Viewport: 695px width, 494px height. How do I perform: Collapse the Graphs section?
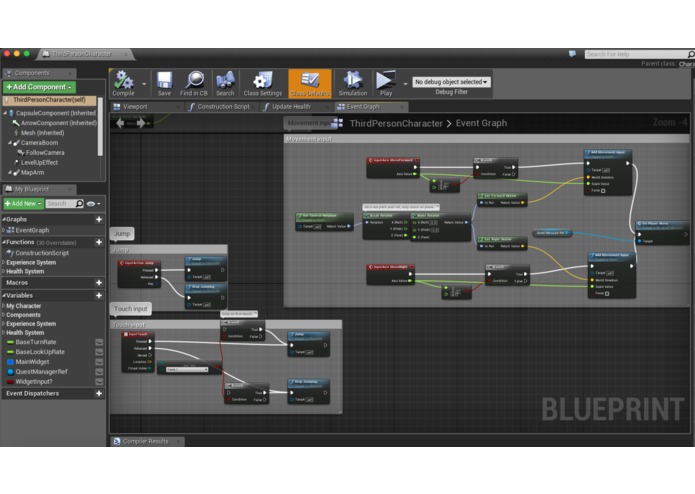coord(4,219)
